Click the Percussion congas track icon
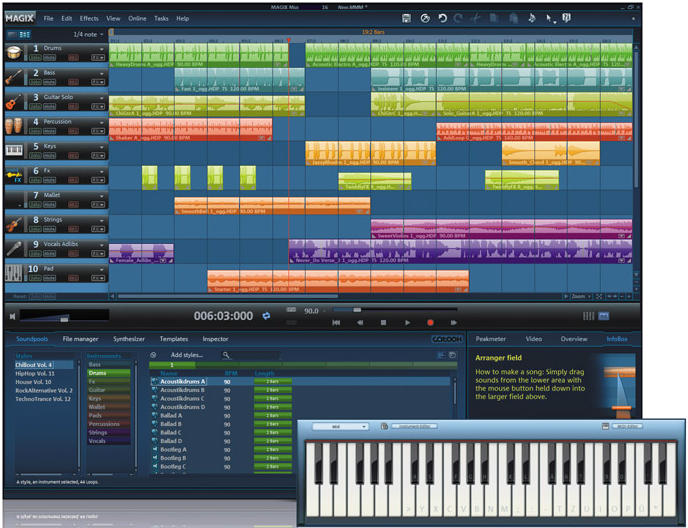 (x=14, y=126)
